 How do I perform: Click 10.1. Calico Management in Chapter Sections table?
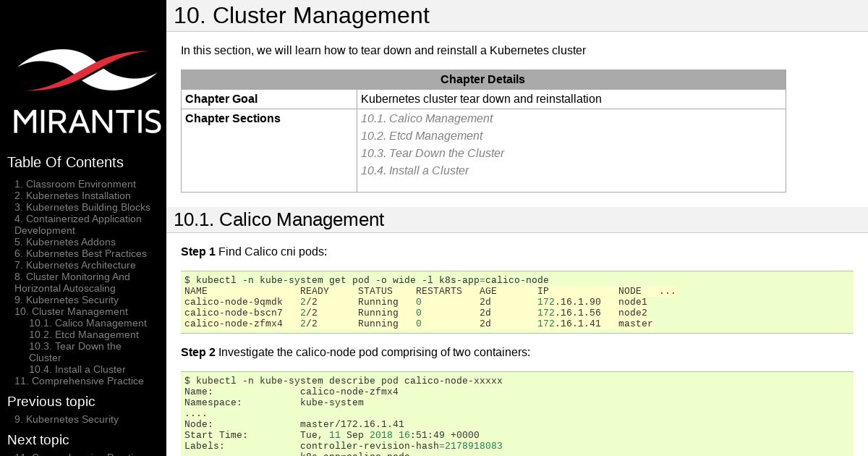click(x=427, y=119)
